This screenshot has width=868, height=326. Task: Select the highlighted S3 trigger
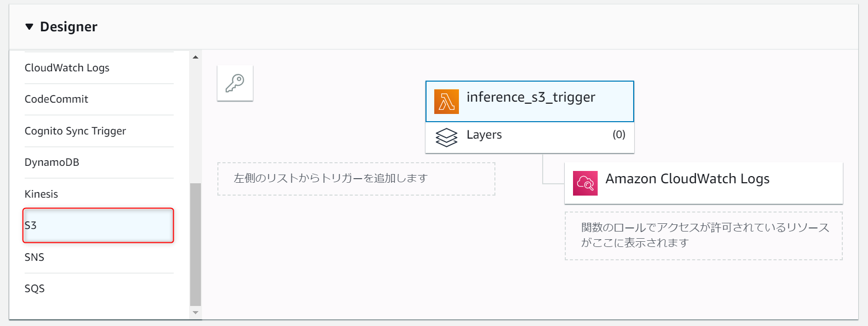98,225
